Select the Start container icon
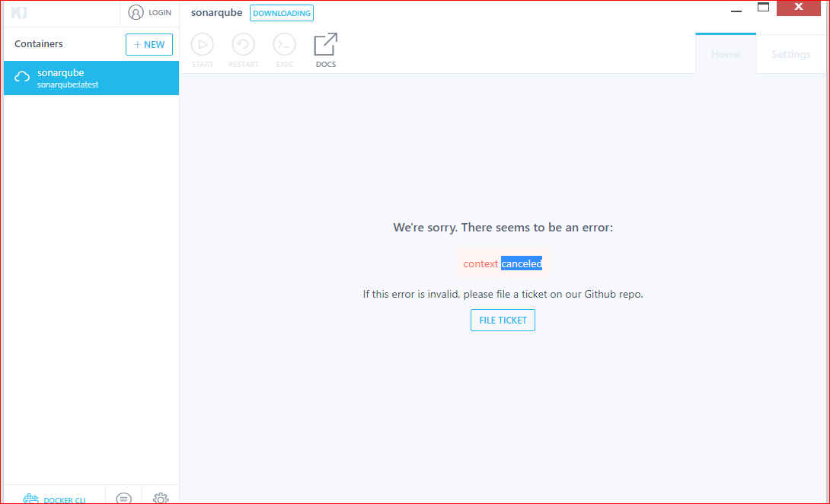This screenshot has height=504, width=830. pyautogui.click(x=203, y=45)
